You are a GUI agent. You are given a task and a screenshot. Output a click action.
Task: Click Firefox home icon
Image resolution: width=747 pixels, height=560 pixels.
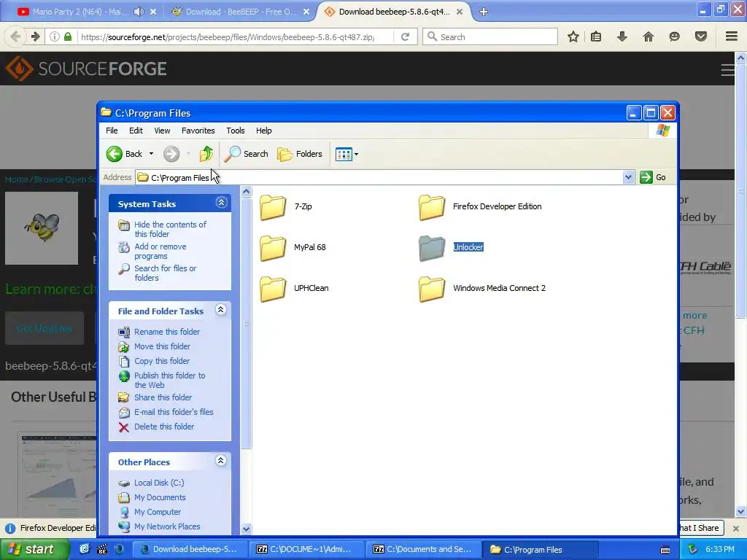coord(649,36)
